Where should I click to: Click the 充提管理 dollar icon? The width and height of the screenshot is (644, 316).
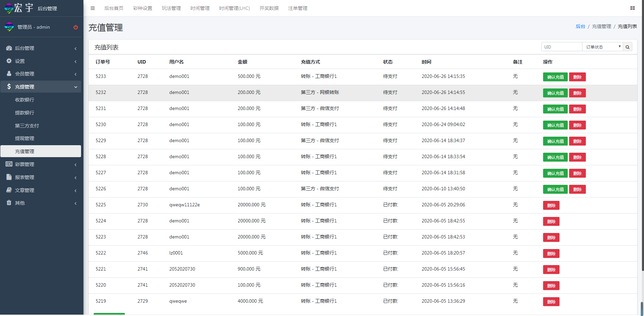coord(9,86)
